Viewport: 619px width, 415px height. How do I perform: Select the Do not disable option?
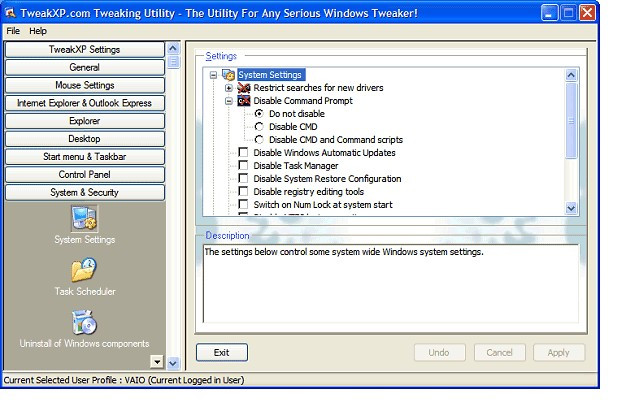click(x=259, y=114)
